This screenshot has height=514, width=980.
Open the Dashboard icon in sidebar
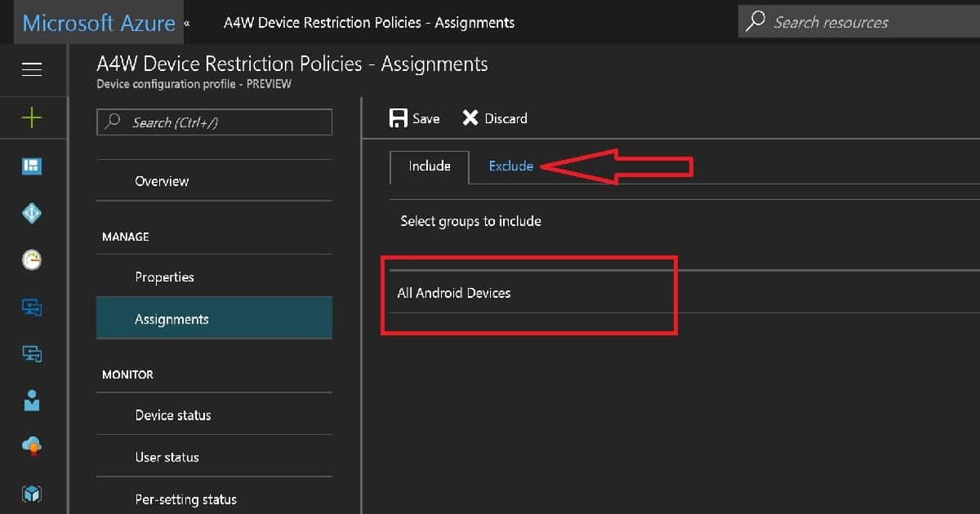(32, 166)
